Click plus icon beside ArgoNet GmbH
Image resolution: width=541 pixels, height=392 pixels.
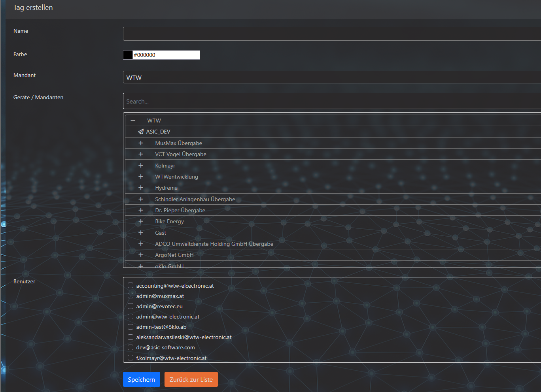click(x=141, y=255)
